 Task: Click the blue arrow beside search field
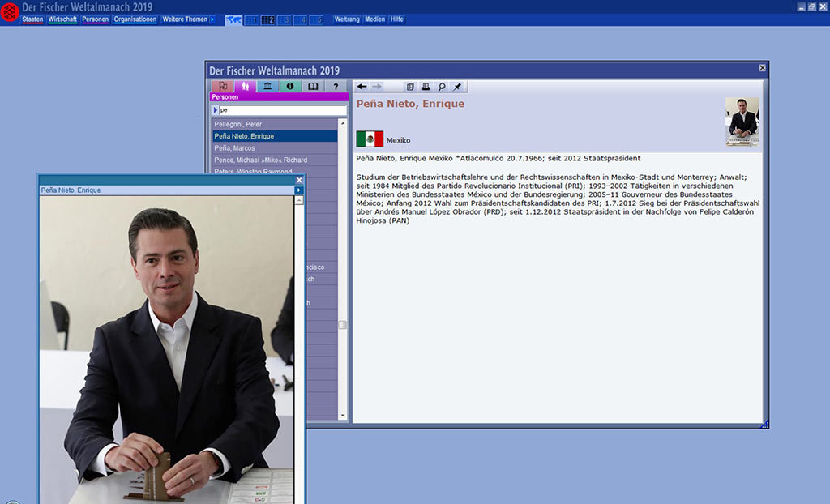[x=215, y=110]
